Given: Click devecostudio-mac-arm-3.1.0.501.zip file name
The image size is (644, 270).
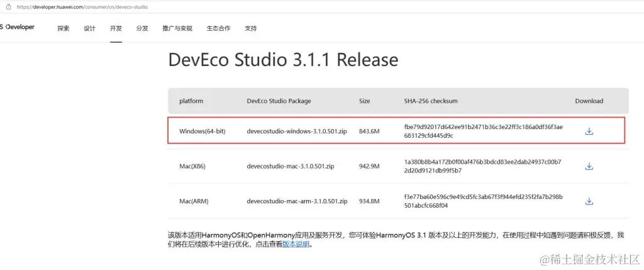Looking at the screenshot, I should pos(297,201).
